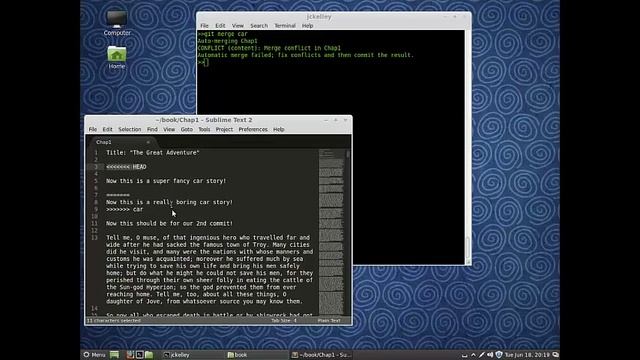Open the Home folder desktop icon
Screen dimensions: 640x360
117,57
